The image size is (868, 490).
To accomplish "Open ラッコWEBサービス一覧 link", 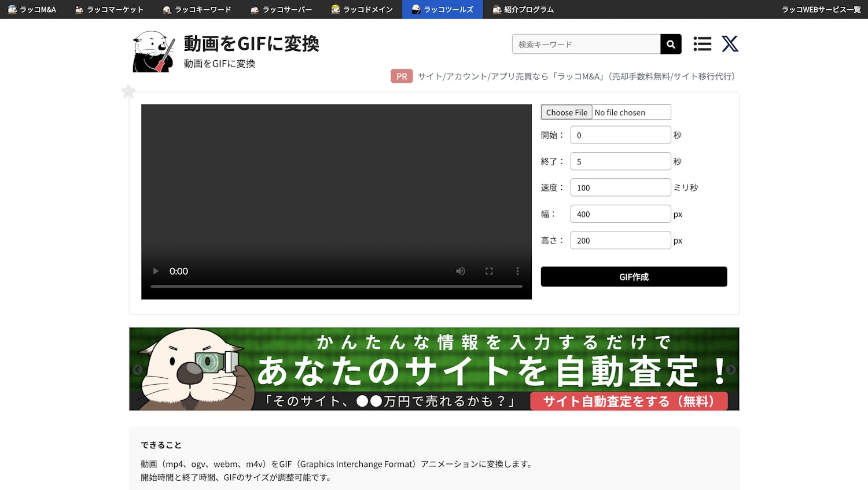I will point(821,9).
